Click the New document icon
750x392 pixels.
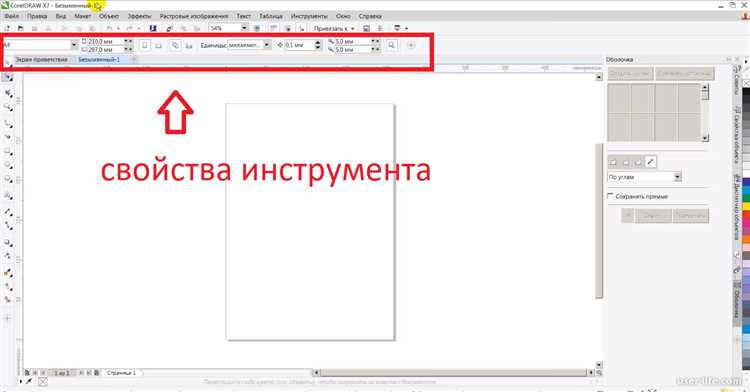pyautogui.click(x=7, y=28)
